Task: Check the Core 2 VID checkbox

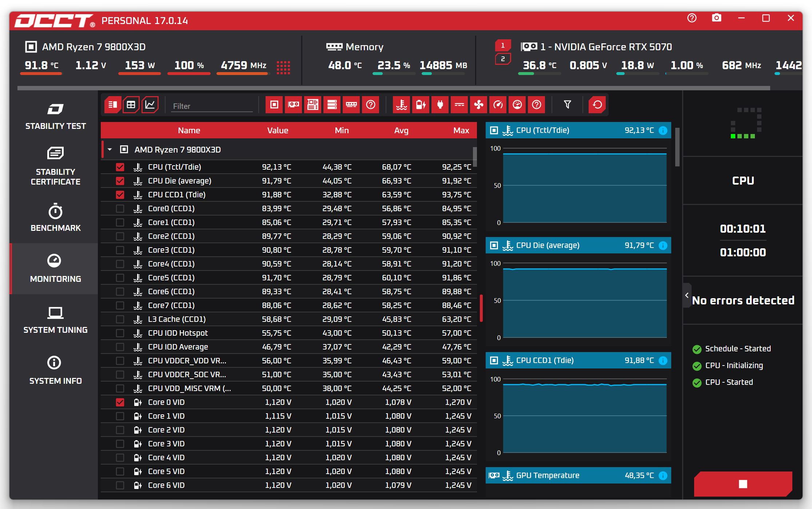Action: (x=120, y=430)
